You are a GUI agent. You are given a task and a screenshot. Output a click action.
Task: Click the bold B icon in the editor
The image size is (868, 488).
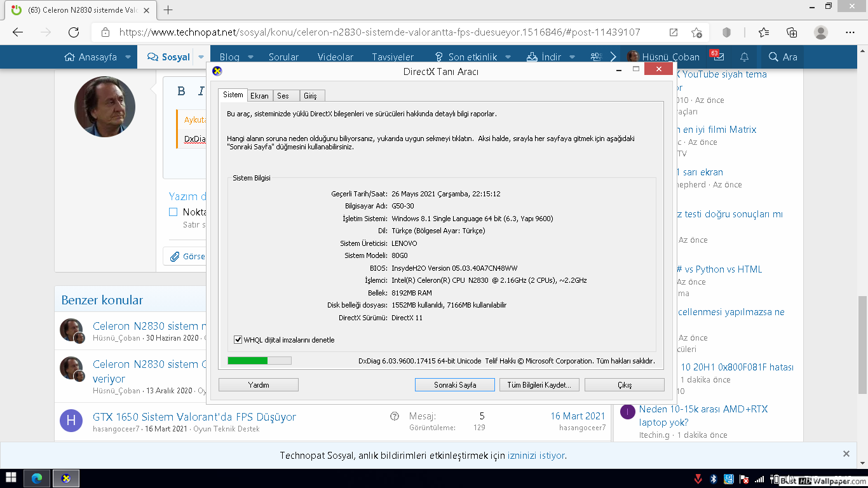181,91
